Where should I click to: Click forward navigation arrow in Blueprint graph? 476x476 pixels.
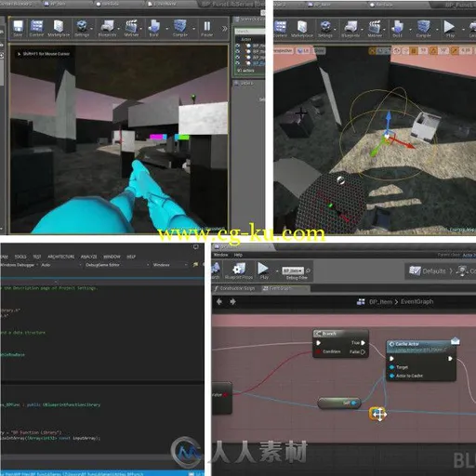coord(232,301)
